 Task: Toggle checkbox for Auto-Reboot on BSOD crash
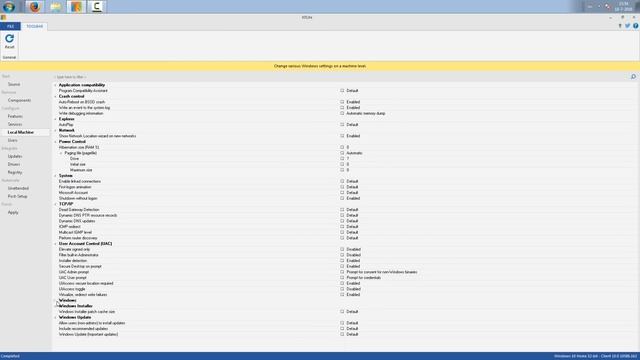(x=342, y=102)
